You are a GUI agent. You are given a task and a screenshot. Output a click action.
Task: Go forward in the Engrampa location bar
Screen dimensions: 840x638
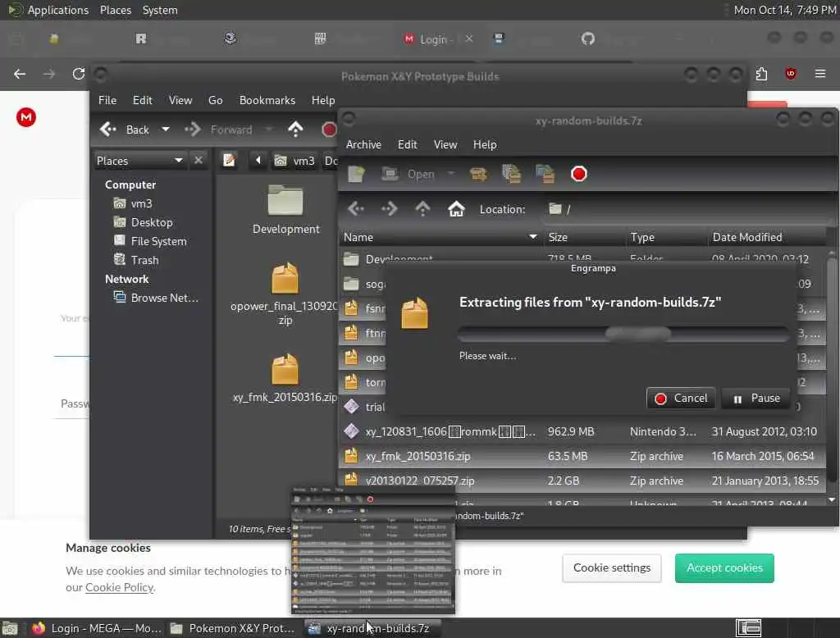pos(390,209)
